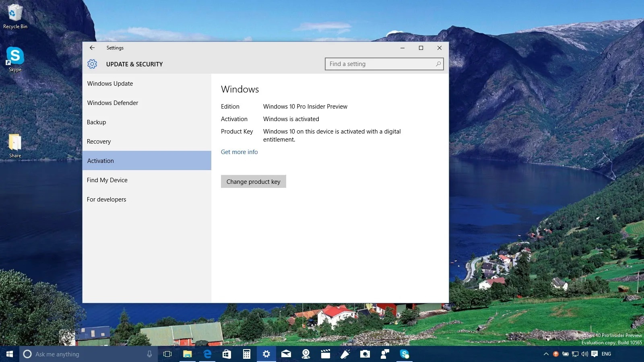Open network status tray icon

[575, 354]
